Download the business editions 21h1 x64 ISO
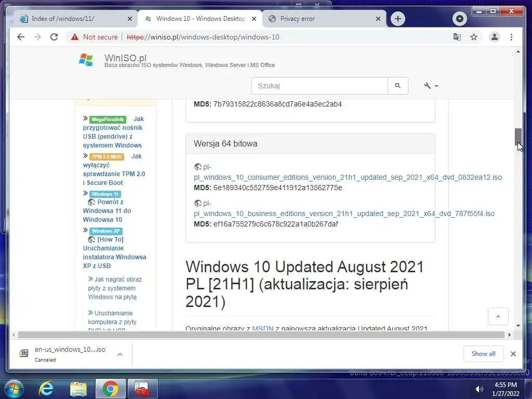532x399 pixels. pyautogui.click(x=344, y=214)
